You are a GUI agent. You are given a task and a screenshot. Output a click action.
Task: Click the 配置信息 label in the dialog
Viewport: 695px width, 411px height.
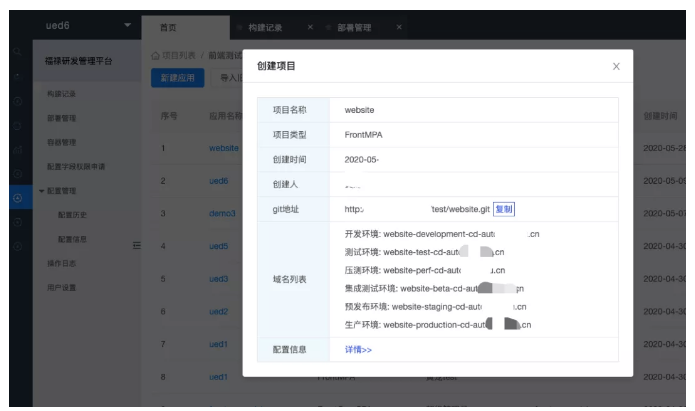click(x=289, y=350)
